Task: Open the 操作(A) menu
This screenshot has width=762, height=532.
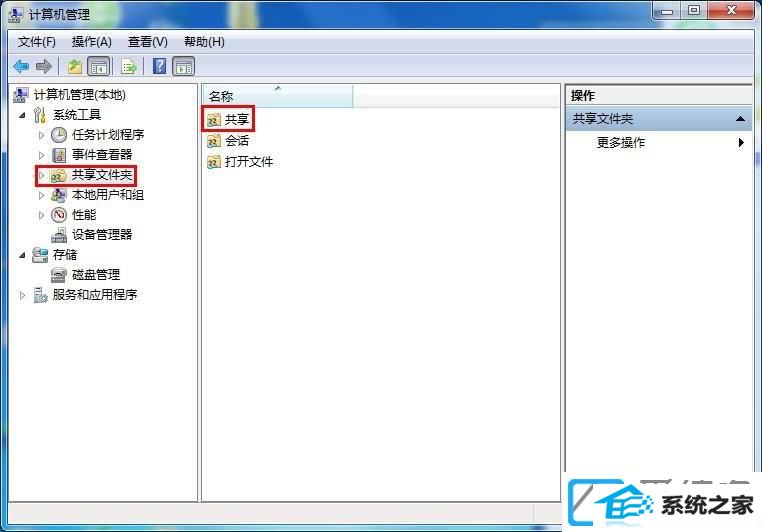Action: [92, 42]
